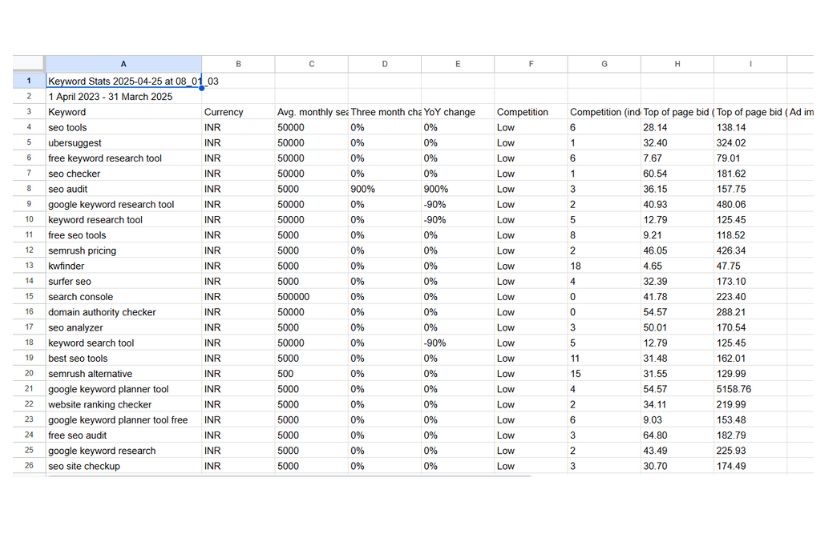Select column E header
This screenshot has width=826, height=551.
pos(458,64)
